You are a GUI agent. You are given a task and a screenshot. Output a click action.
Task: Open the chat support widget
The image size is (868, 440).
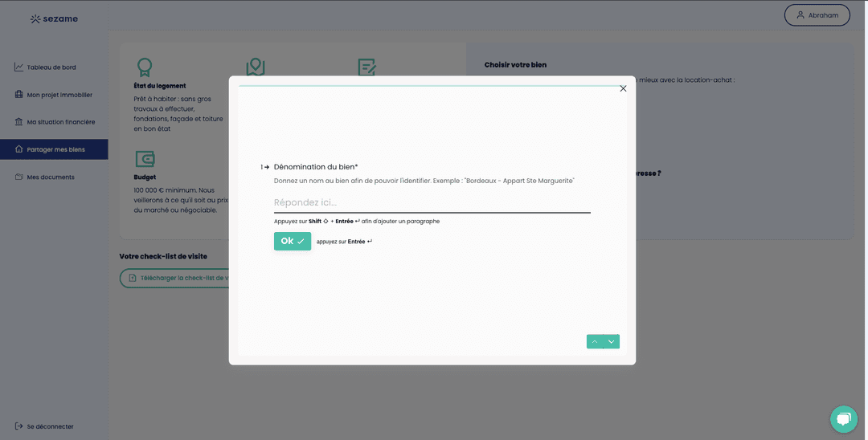tap(843, 418)
